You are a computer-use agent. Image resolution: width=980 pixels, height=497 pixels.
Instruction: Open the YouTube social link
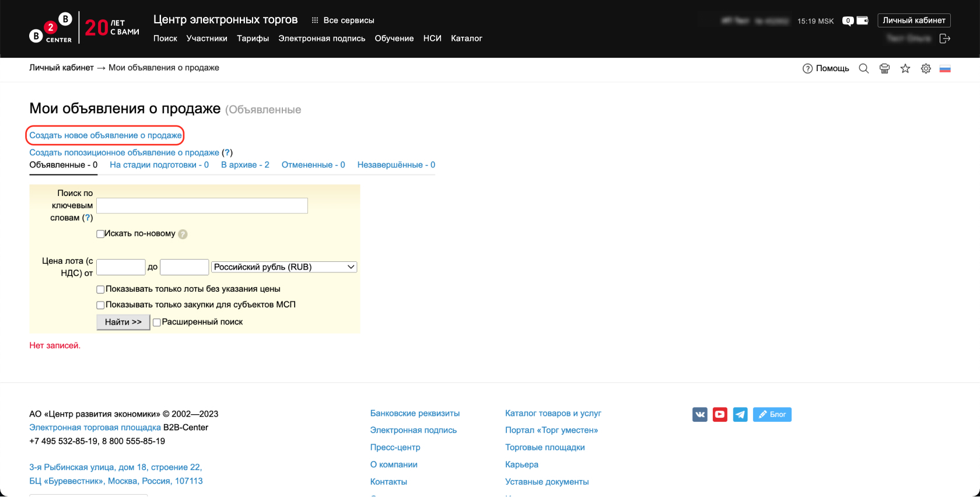720,415
